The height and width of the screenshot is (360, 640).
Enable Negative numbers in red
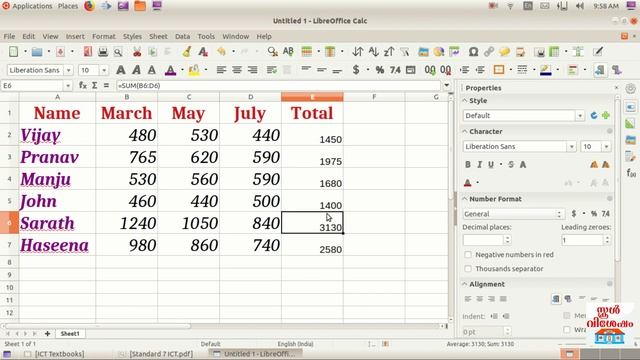468,255
